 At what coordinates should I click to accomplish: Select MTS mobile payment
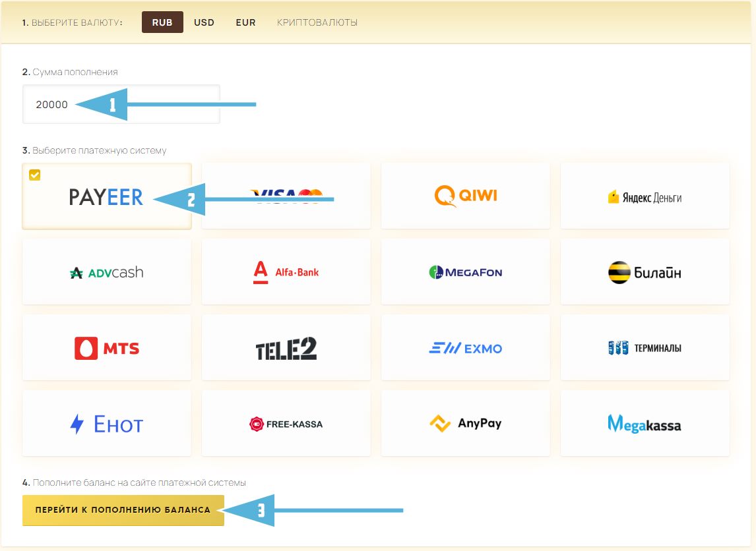click(x=107, y=348)
